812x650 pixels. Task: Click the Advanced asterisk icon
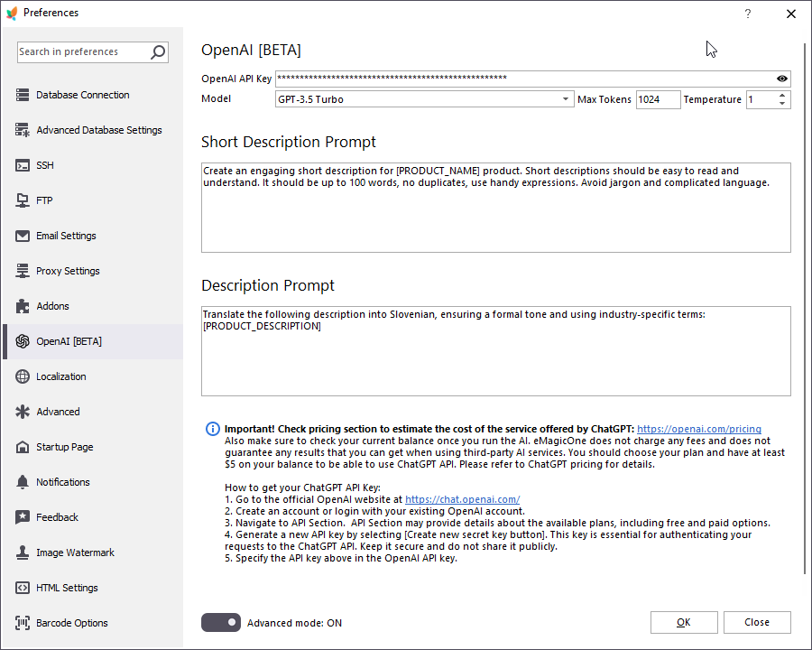point(23,412)
